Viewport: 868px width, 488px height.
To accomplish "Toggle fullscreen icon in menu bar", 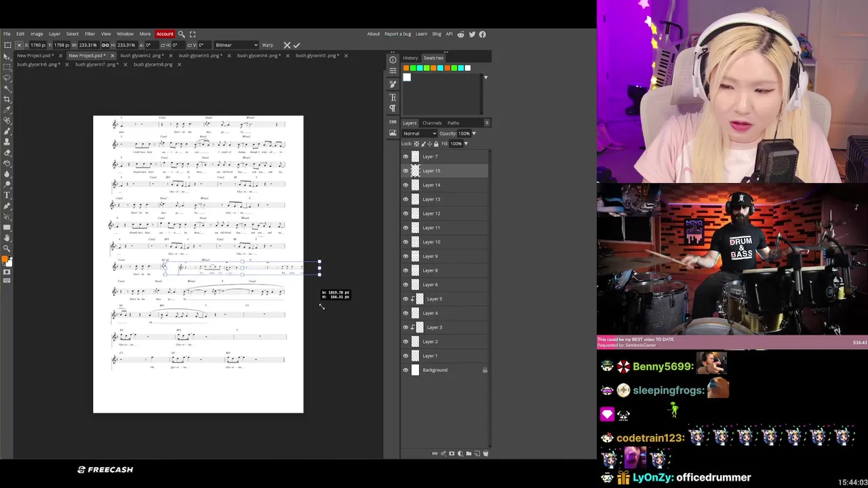I will (x=193, y=34).
